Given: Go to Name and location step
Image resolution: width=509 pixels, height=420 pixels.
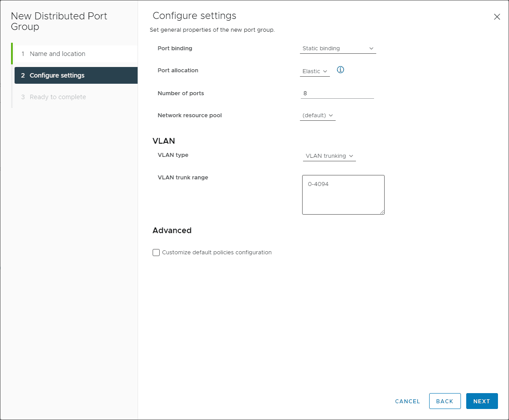Looking at the screenshot, I should pyautogui.click(x=57, y=54).
